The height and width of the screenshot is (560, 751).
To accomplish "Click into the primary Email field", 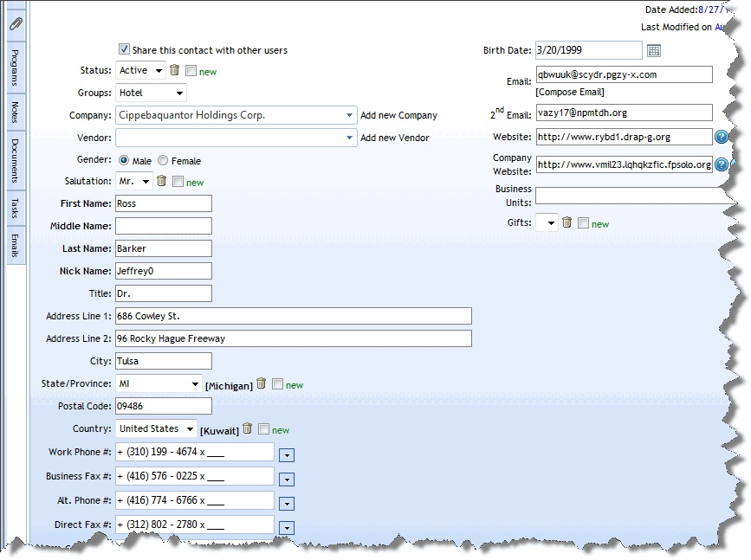I will pyautogui.click(x=624, y=74).
